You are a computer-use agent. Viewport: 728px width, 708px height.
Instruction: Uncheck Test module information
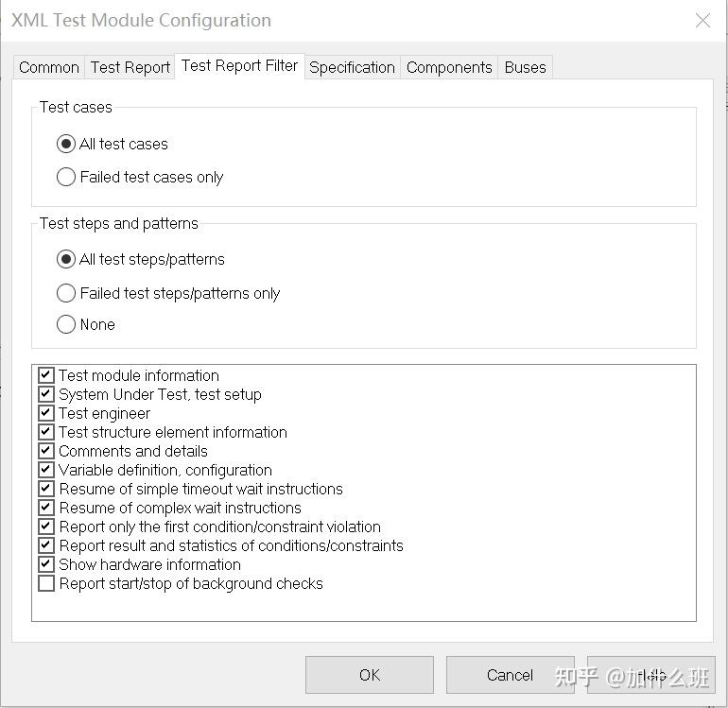point(46,375)
